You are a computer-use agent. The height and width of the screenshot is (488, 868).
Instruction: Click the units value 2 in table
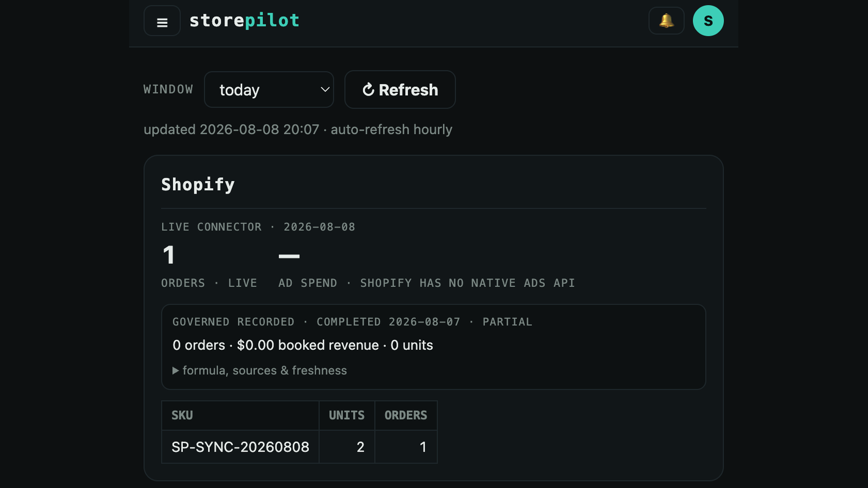(x=360, y=447)
